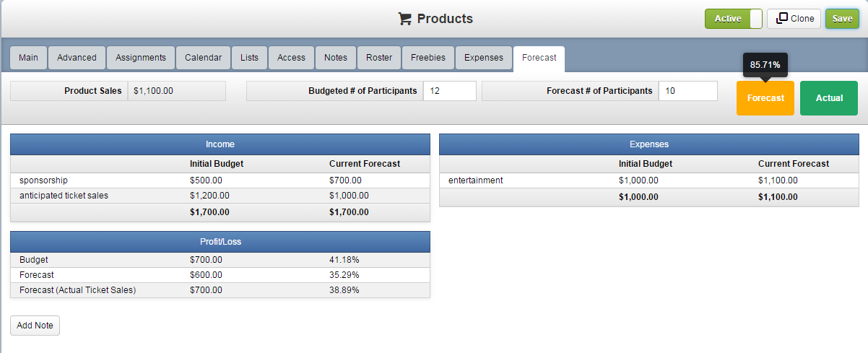Viewport: 868px width, 353px height.
Task: Click the Profit/Loss table header
Action: pyautogui.click(x=220, y=241)
